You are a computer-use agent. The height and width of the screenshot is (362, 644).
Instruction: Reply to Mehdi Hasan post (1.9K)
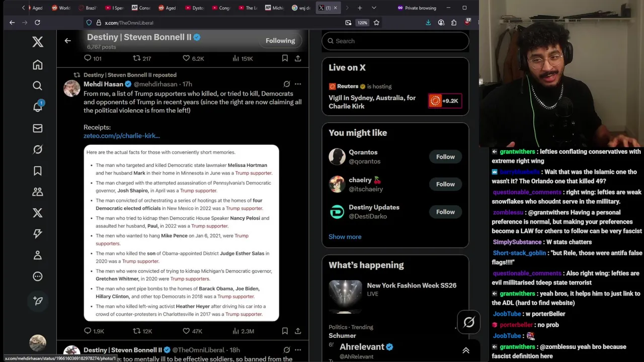click(x=94, y=331)
